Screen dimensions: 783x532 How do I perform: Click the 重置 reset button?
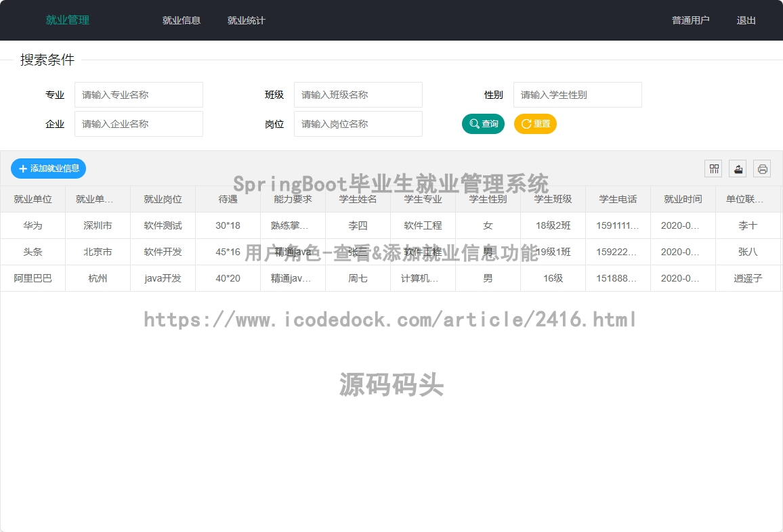535,124
